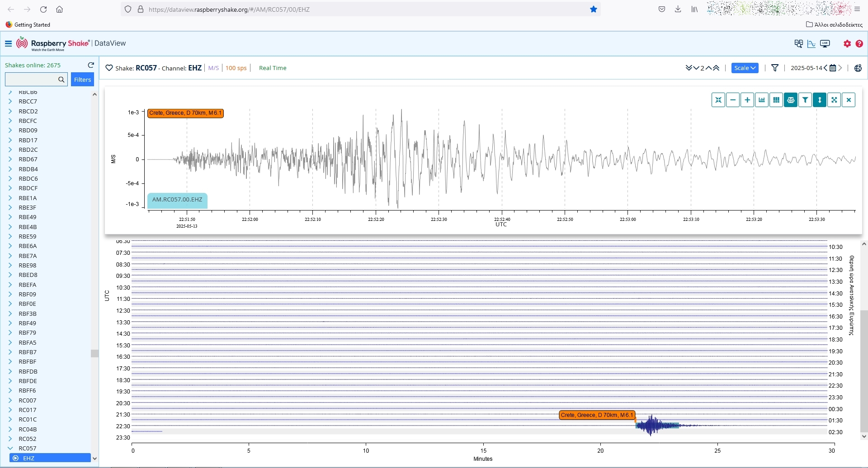The height and width of the screenshot is (468, 868).
Task: Toggle the balance scale button in waveform toolbar
Action: (x=791, y=100)
